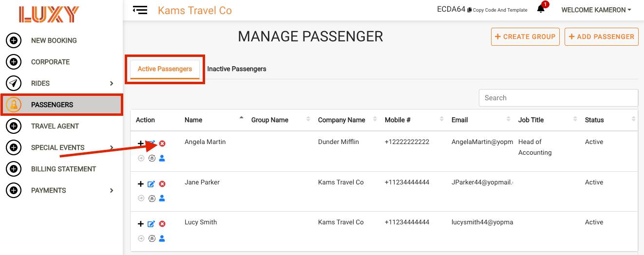Edit passenger Lucy Smith with pencil icon

click(x=152, y=224)
